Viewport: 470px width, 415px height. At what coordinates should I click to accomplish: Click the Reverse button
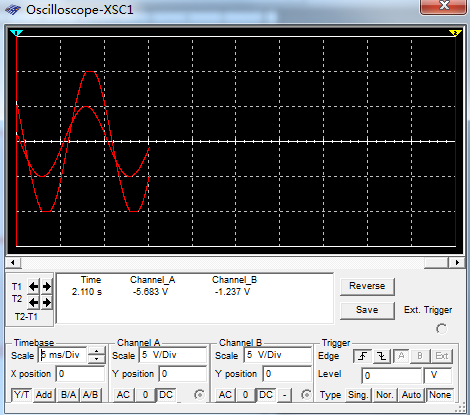tap(367, 286)
